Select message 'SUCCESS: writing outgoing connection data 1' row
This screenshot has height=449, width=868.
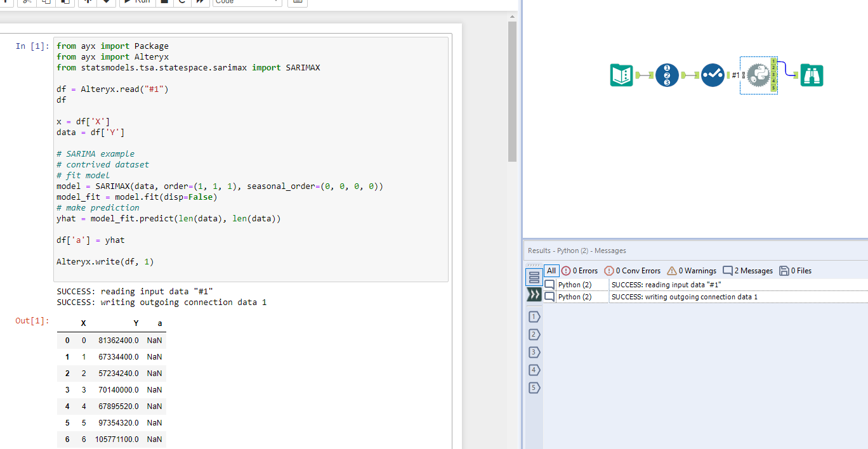tap(706, 297)
